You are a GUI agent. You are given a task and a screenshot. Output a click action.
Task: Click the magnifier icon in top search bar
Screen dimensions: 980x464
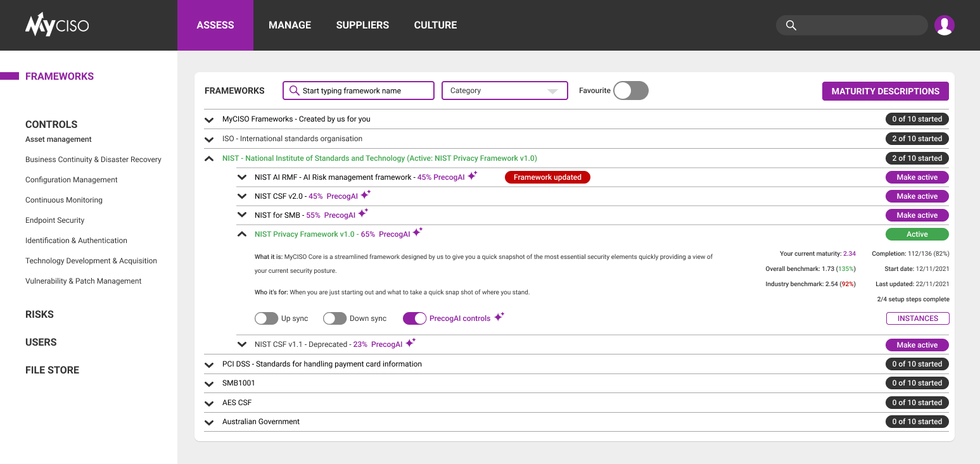(x=791, y=25)
